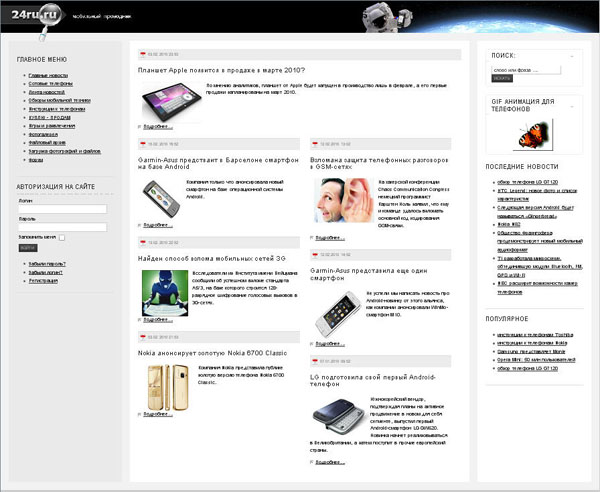600x492 pixels.
Task: Open 'Общество Фраунгофера' latest news link
Action: pos(540,241)
